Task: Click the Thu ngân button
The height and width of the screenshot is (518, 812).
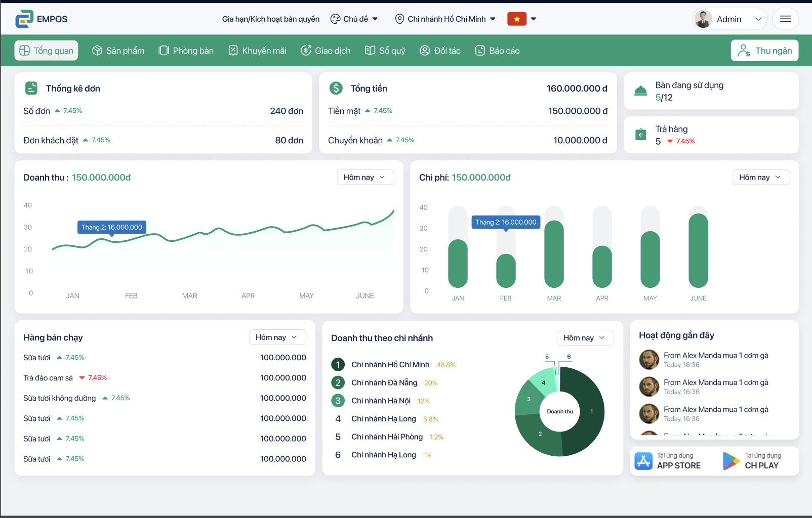Action: [x=764, y=51]
